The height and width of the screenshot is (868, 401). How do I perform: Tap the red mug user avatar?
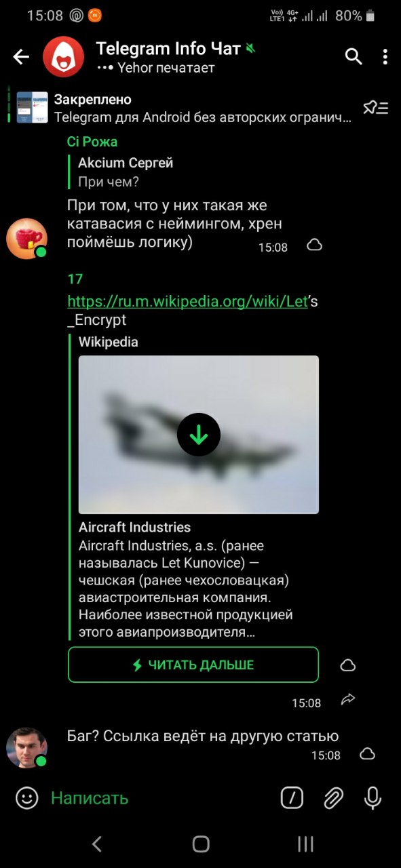[26, 239]
